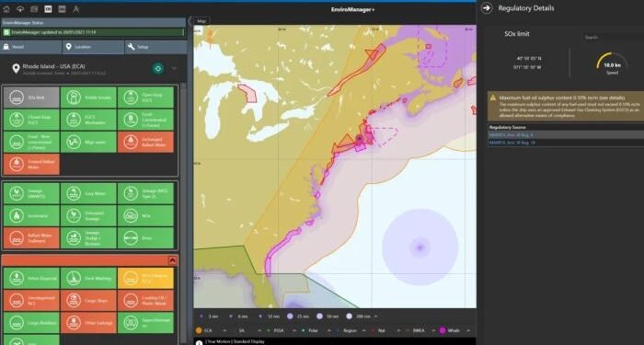Open the home icon in top toolbar
The width and height of the screenshot is (644, 345).
6,8
